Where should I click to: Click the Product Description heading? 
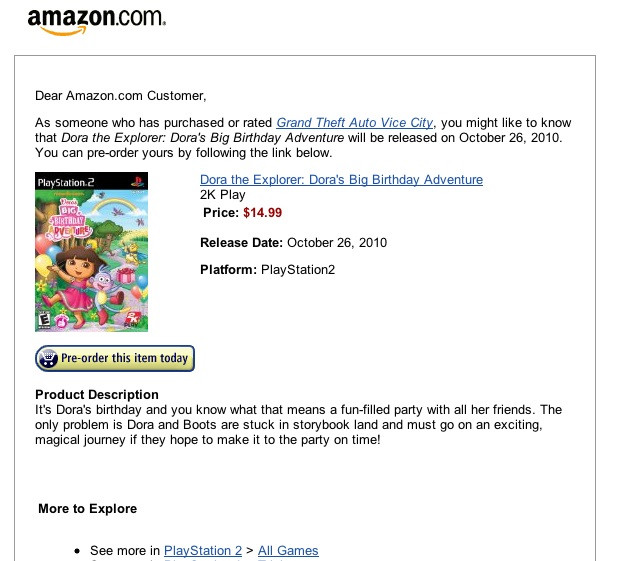click(x=97, y=395)
